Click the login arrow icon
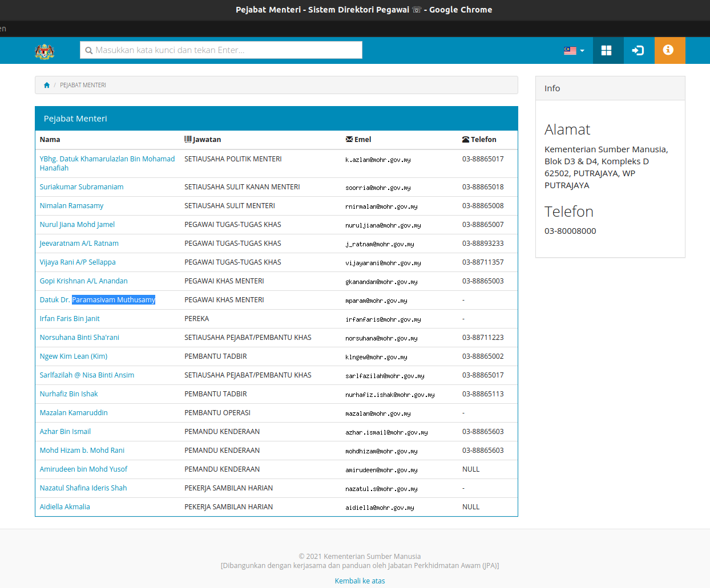 638,51
